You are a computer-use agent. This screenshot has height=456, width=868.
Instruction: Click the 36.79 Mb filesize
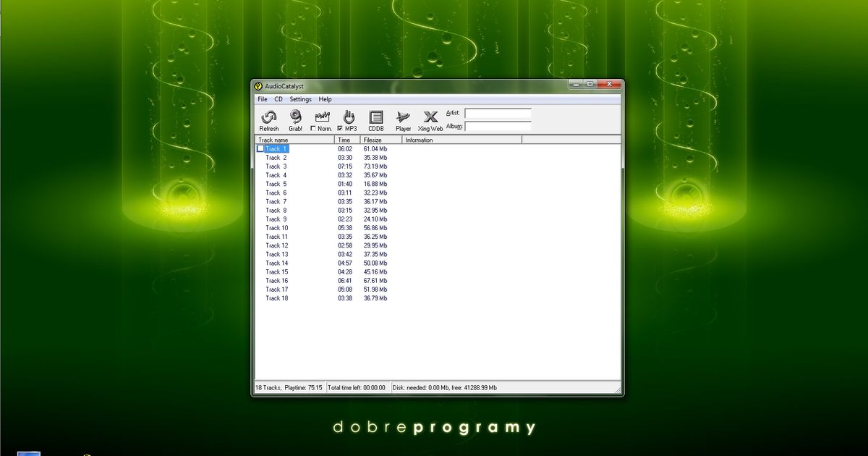(x=375, y=297)
